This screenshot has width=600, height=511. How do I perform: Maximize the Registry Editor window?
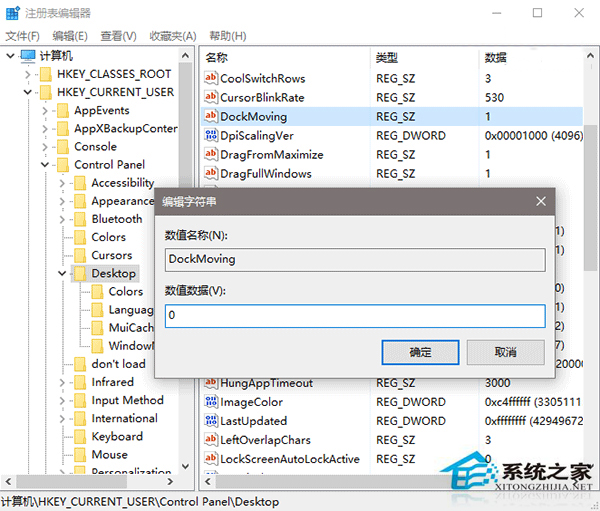click(x=537, y=13)
